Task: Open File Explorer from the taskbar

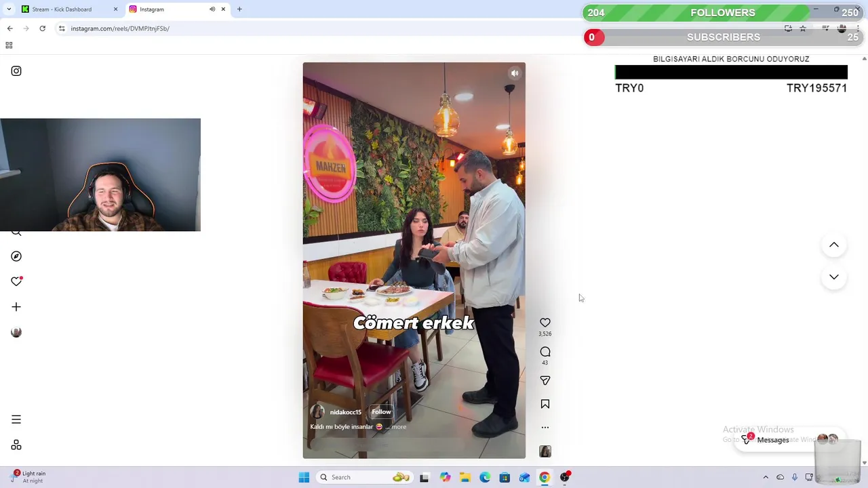Action: (x=465, y=477)
